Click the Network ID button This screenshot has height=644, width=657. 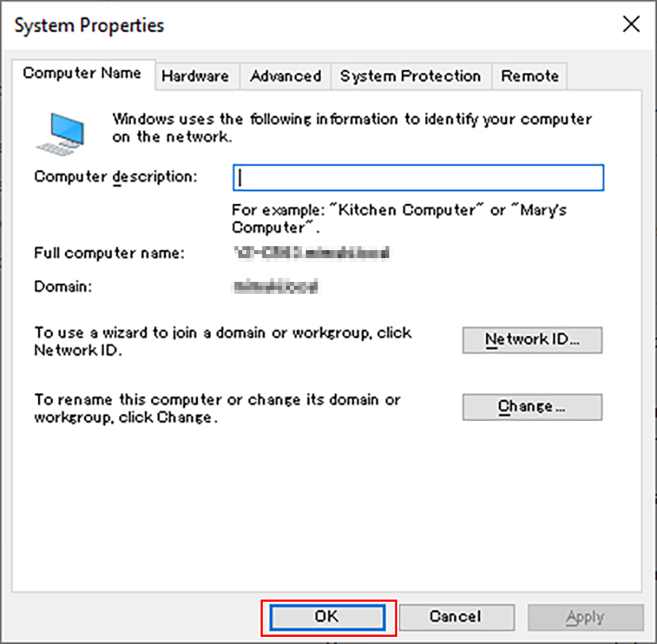tap(531, 340)
